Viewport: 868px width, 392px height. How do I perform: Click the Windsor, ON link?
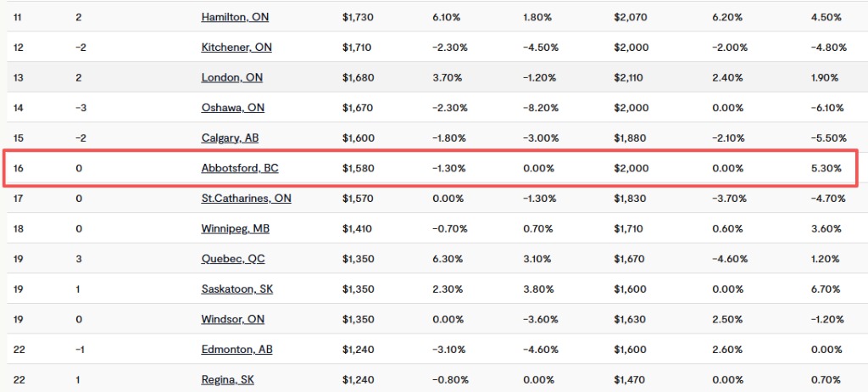tap(233, 320)
